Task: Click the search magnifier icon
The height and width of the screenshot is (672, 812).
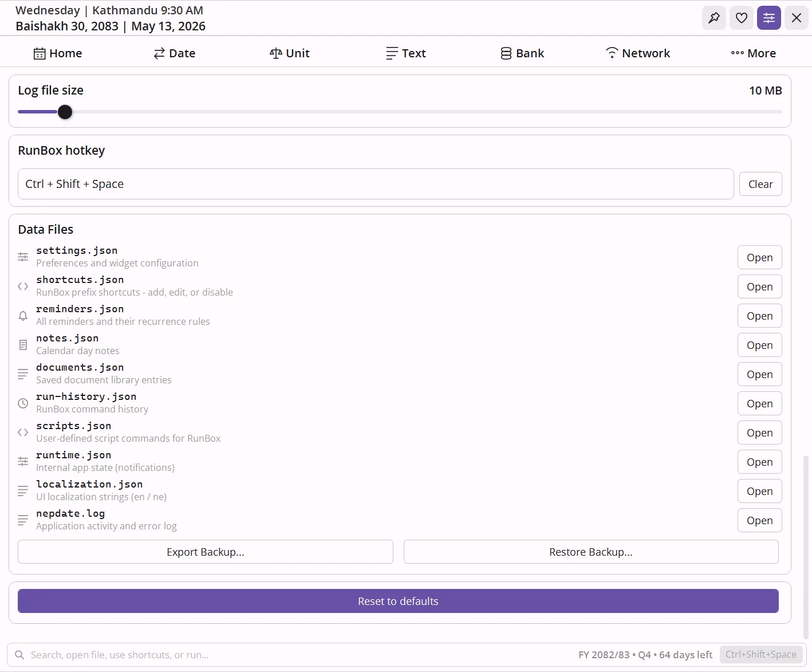Action: (x=19, y=655)
